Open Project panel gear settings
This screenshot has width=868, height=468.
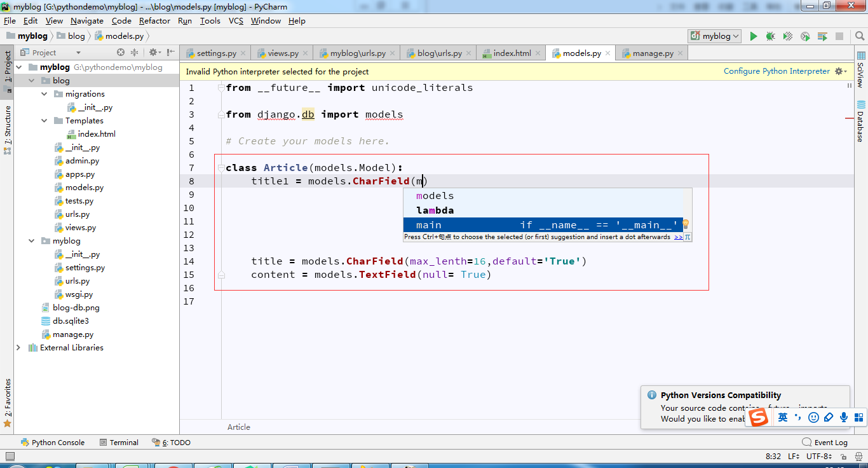[x=154, y=53]
